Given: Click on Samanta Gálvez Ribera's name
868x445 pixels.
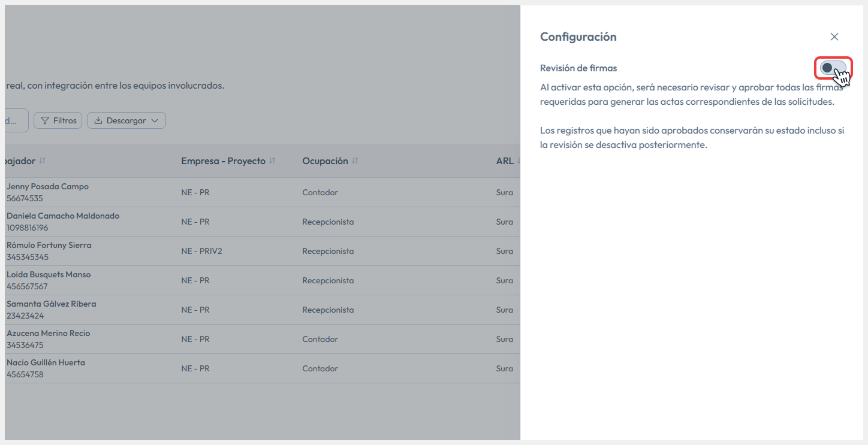Looking at the screenshot, I should [x=51, y=304].
